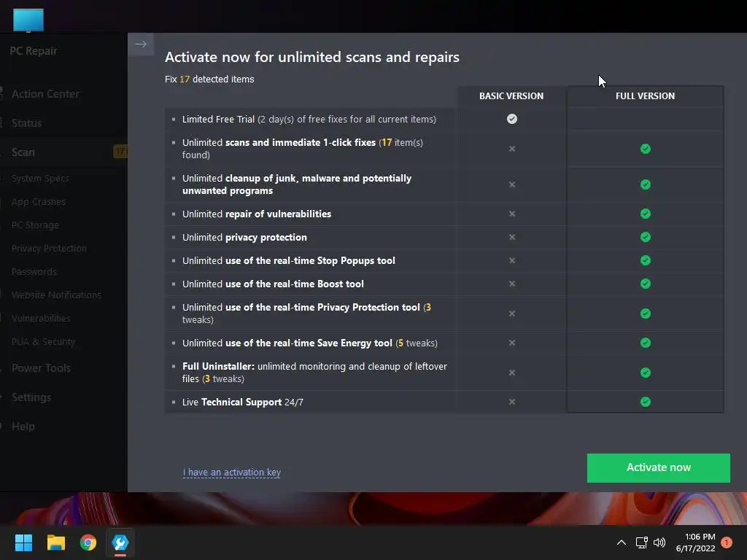Click basic X mark for junk cleanup row
Screen dimensions: 747x560
[512, 184]
